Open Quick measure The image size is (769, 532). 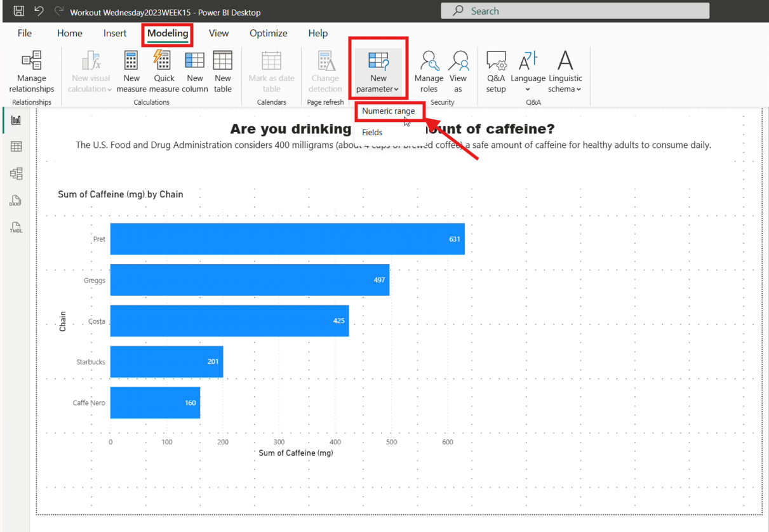click(163, 72)
